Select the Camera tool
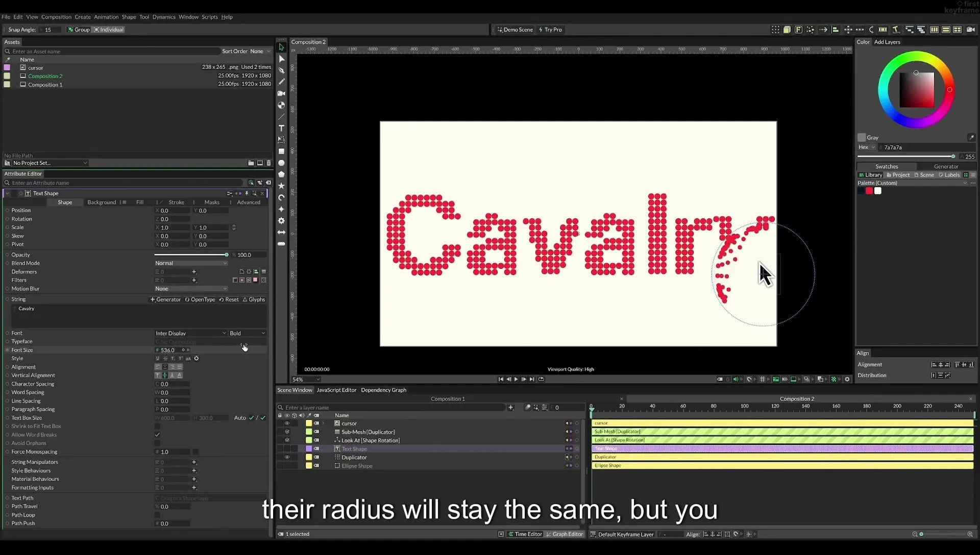 tap(281, 93)
